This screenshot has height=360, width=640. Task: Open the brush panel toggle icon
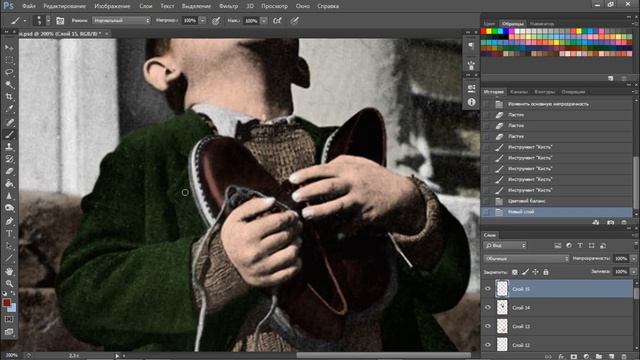(x=60, y=20)
